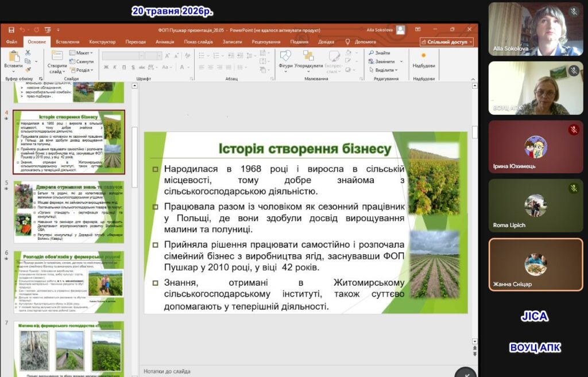Toggle text shadow S formatting
Image resolution: width=588 pixels, height=377 pixels.
tap(133, 68)
